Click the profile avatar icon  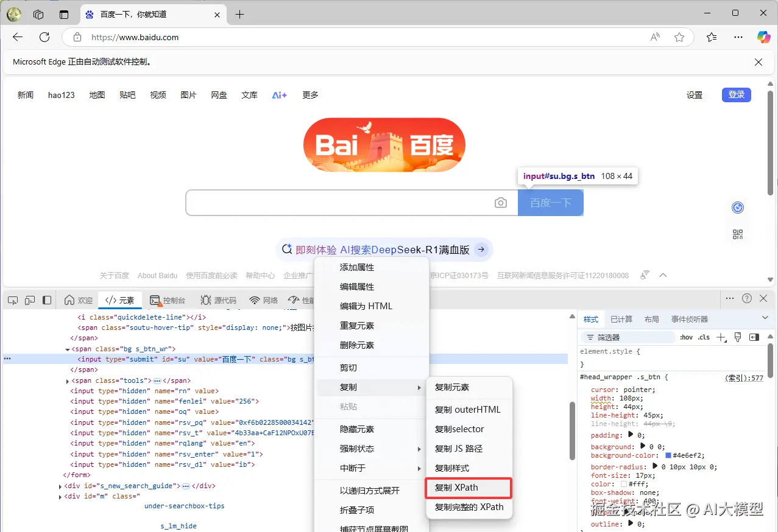click(x=14, y=14)
